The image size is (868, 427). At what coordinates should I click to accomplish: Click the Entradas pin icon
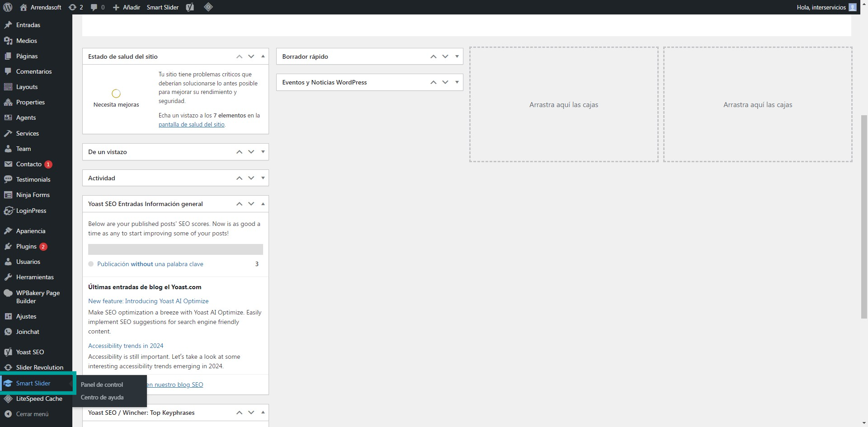[8, 25]
